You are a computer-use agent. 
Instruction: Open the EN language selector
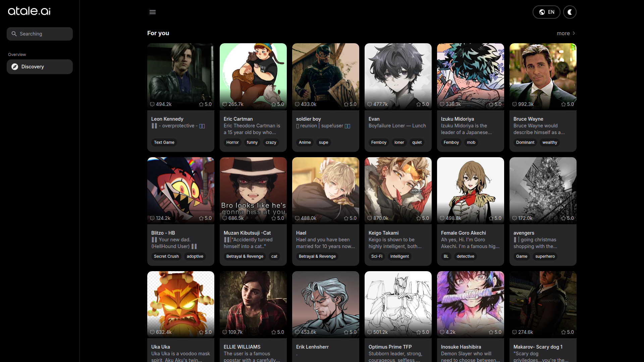tap(546, 12)
